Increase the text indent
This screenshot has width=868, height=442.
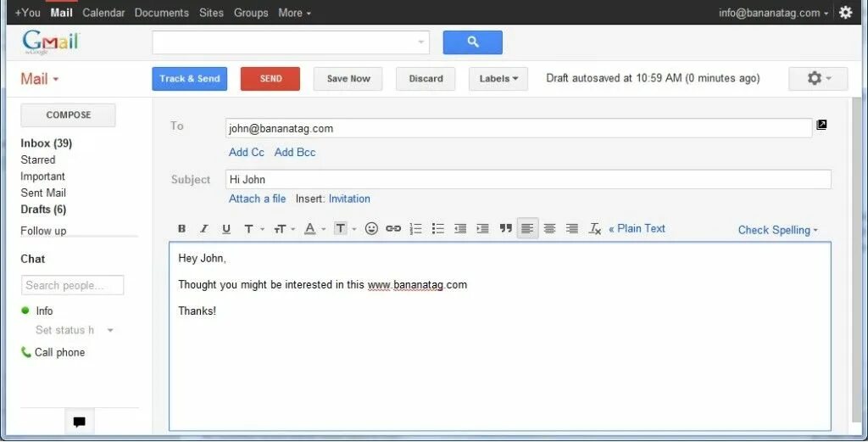coord(482,228)
